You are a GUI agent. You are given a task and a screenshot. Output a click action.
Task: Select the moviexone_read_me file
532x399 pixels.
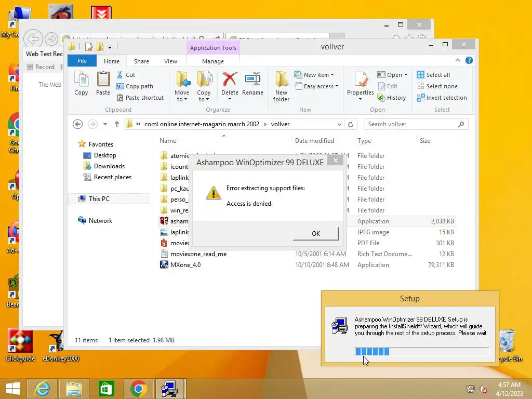(198, 254)
